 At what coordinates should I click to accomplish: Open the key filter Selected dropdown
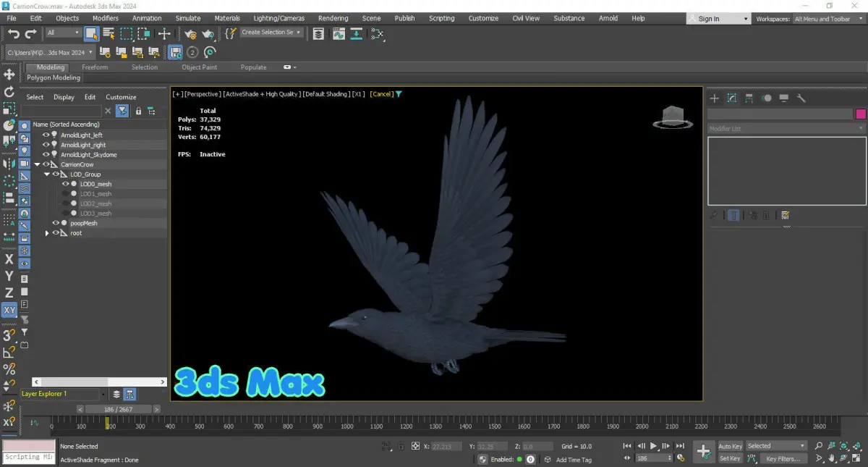tap(776, 446)
